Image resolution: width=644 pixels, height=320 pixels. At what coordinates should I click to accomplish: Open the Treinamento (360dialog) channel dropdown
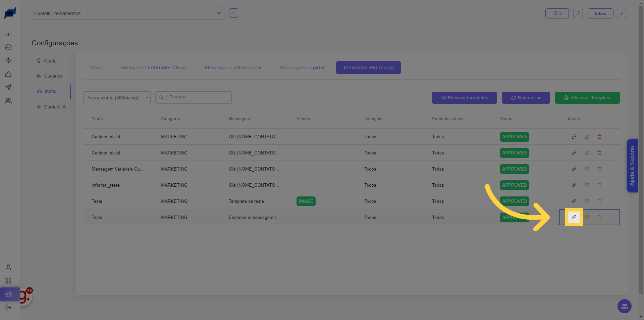(117, 98)
